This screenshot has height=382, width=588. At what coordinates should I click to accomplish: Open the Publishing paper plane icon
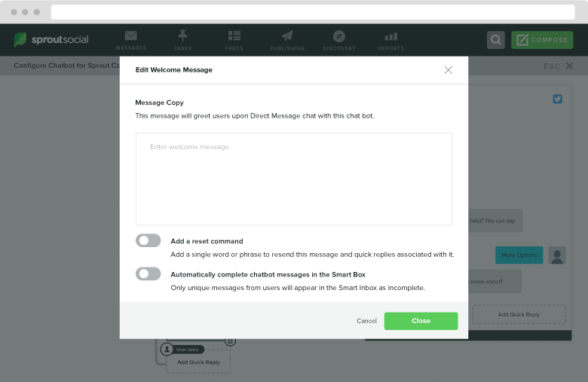point(287,36)
